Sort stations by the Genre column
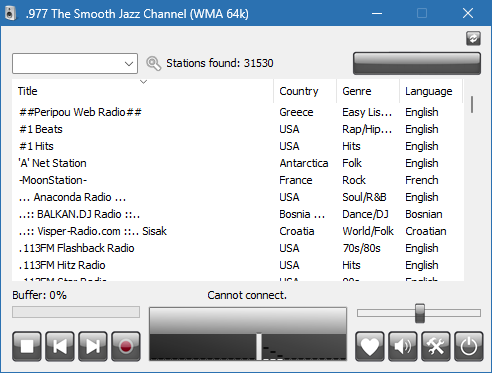Image resolution: width=492 pixels, height=373 pixels. [x=368, y=91]
